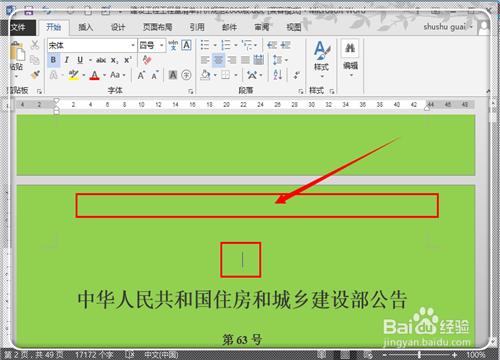Switch to the 引用 tab

click(x=197, y=27)
